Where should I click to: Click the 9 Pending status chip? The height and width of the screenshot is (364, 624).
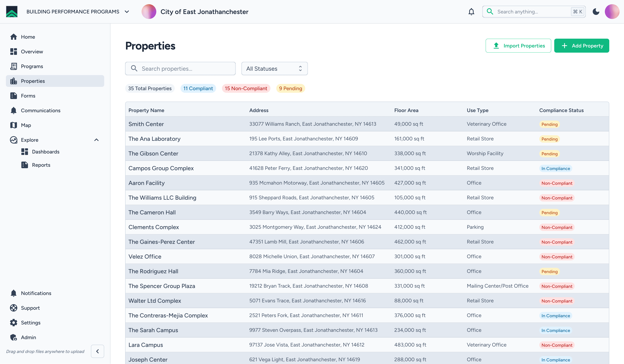(x=290, y=88)
